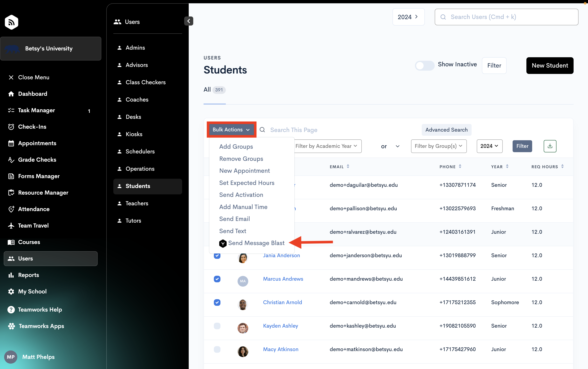Select Send Message Blast menu option
Image resolution: width=588 pixels, height=369 pixels.
point(256,243)
